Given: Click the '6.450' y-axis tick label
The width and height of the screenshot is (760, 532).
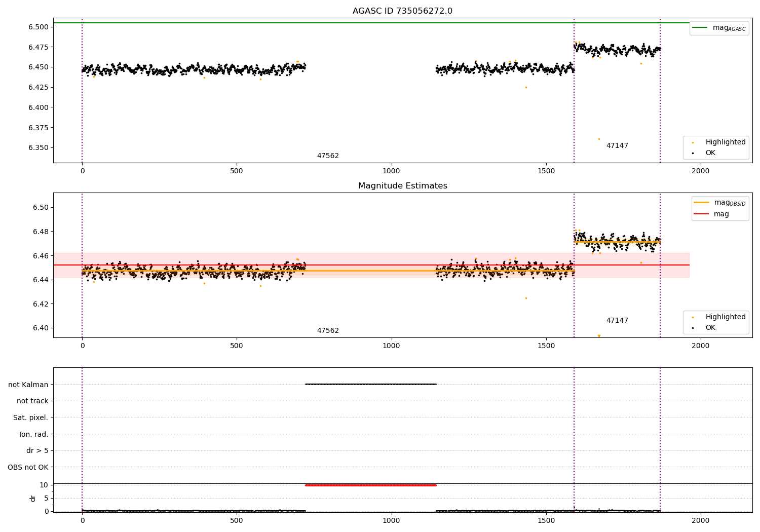Looking at the screenshot, I should coord(39,67).
